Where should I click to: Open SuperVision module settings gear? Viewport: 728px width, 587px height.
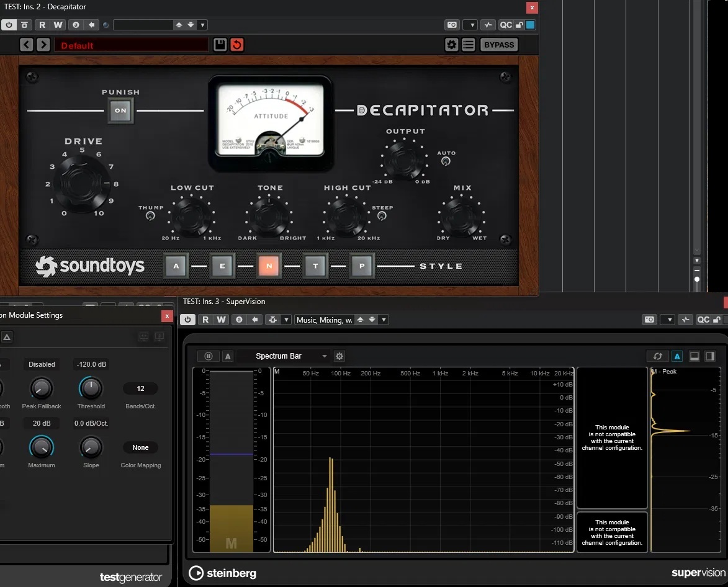click(339, 356)
